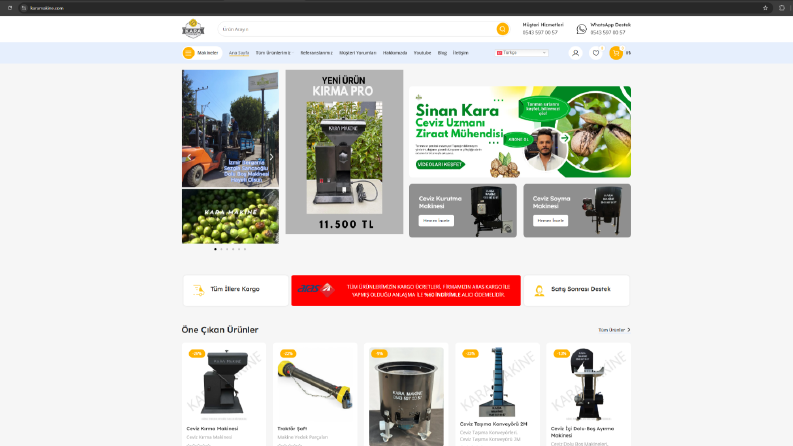Viewport: 793px width, 446px height.
Task: Click the Aras Kargo logo in red banner
Action: coord(316,289)
